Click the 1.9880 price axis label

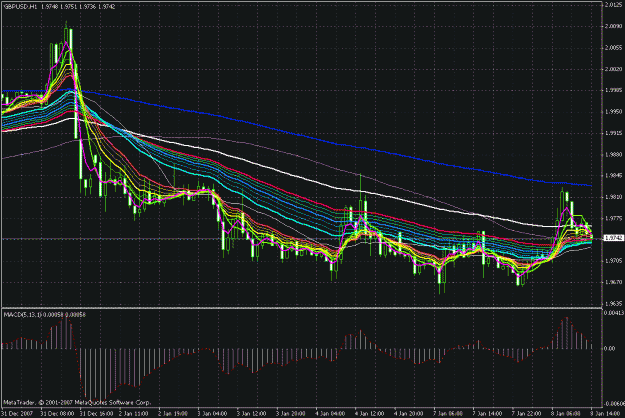614,154
